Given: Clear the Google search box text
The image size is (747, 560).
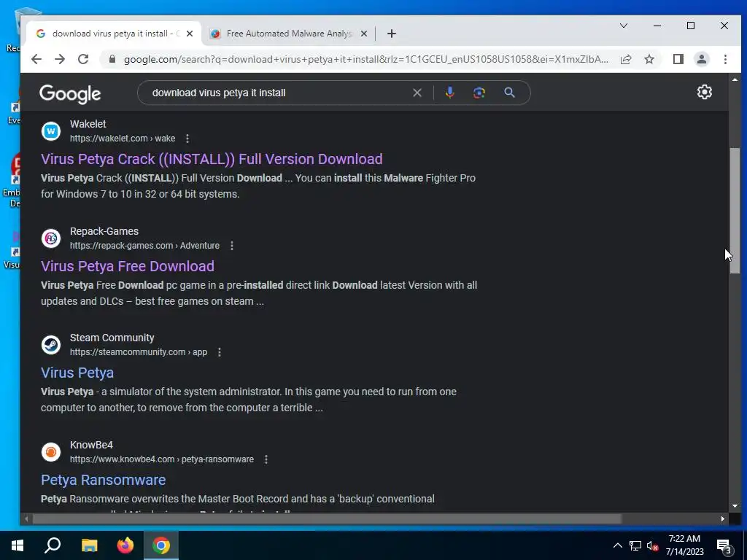Looking at the screenshot, I should (417, 93).
